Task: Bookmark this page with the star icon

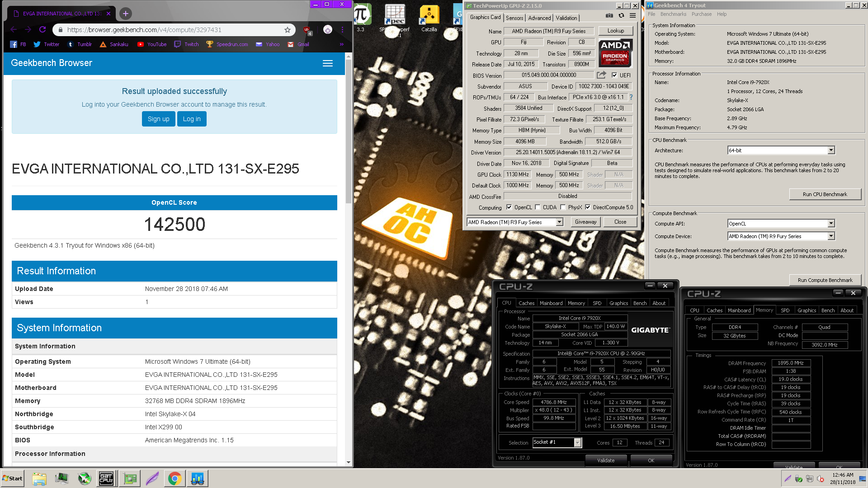Action: coord(288,30)
